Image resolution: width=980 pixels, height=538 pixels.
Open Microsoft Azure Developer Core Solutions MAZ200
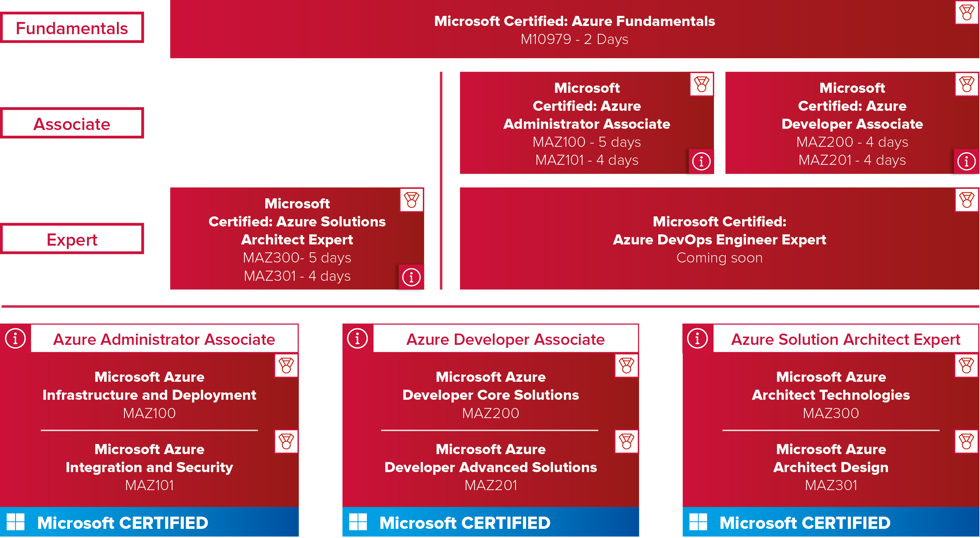[x=490, y=394]
